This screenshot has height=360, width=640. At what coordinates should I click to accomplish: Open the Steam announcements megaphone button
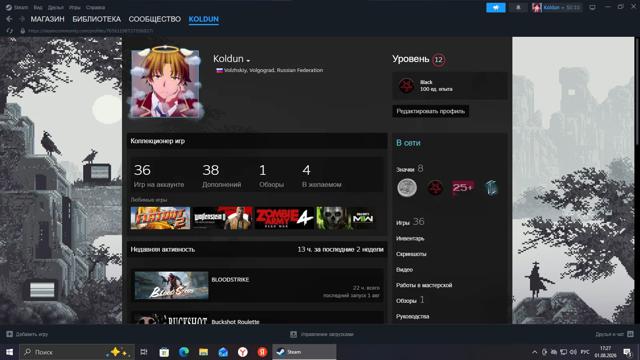[496, 7]
